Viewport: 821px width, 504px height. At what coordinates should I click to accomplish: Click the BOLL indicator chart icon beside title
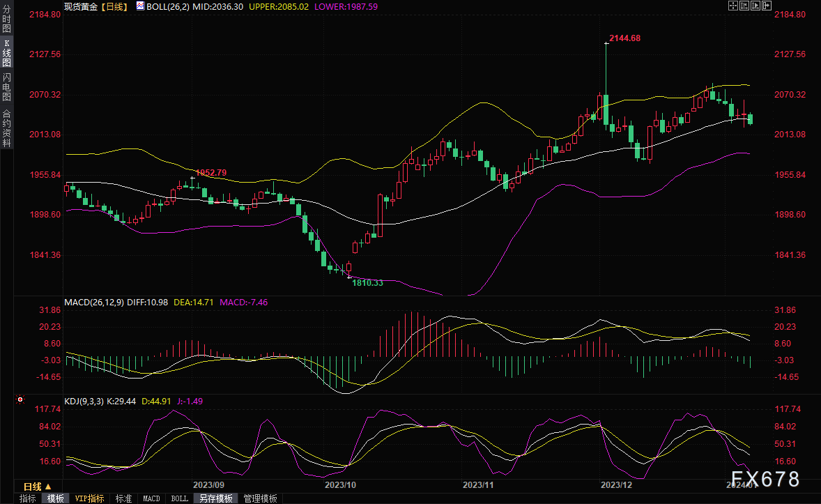140,6
